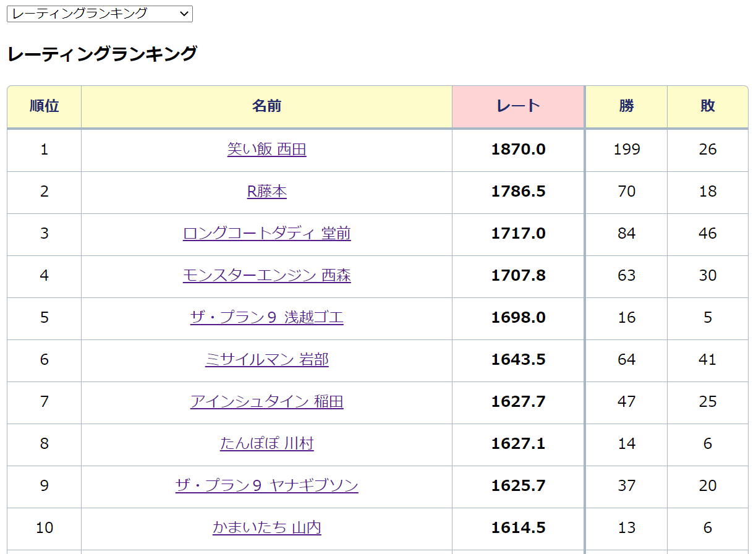This screenshot has width=756, height=554.
Task: Open ザ・プラン9 浅越ゴエ link
Action: click(x=266, y=317)
